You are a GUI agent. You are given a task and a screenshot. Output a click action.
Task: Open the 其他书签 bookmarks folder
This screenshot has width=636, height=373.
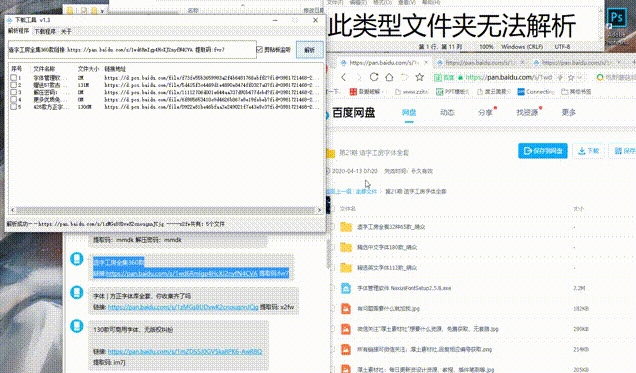click(576, 92)
